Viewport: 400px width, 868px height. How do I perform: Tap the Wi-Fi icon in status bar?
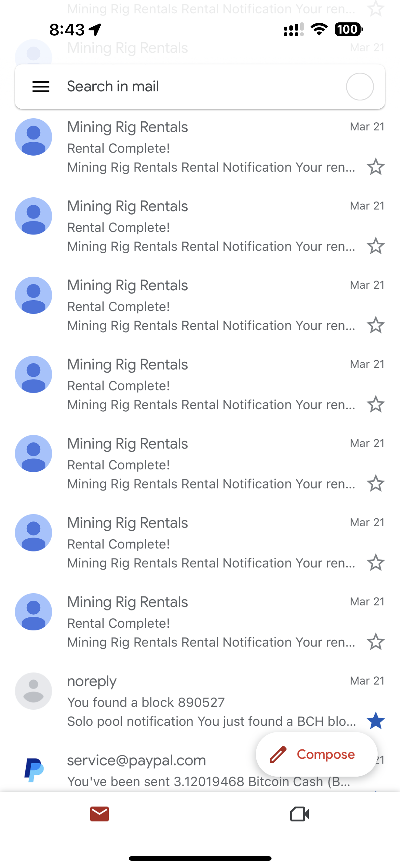pyautogui.click(x=319, y=30)
